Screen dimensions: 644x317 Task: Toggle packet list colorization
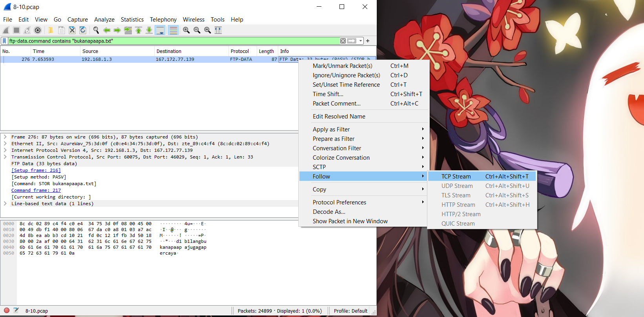[173, 30]
